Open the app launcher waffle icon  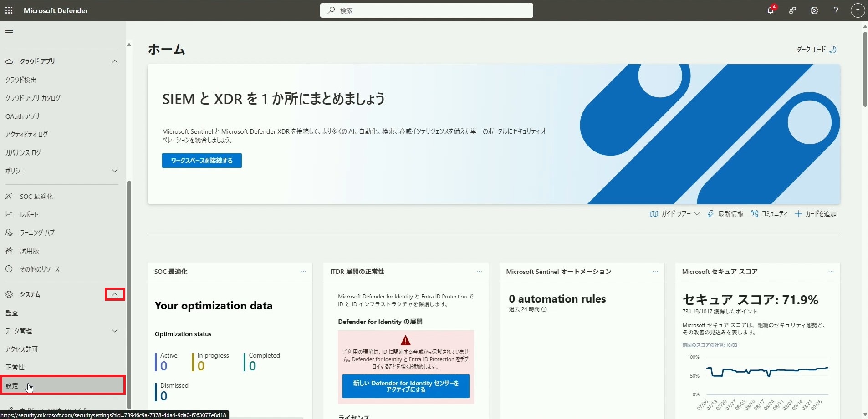(9, 10)
